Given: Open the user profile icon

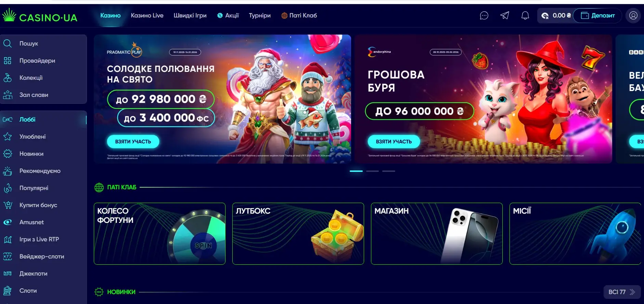Looking at the screenshot, I should click(633, 15).
